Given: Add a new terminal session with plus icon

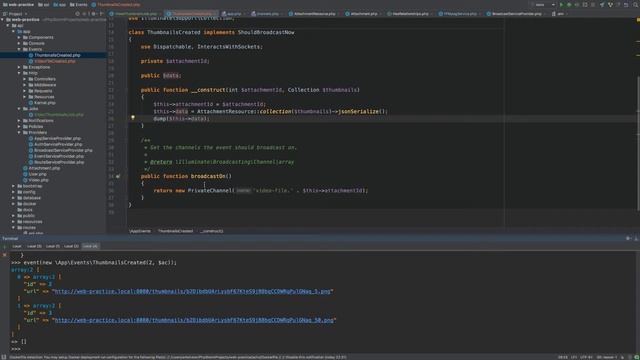Looking at the screenshot, I should 4,247.
